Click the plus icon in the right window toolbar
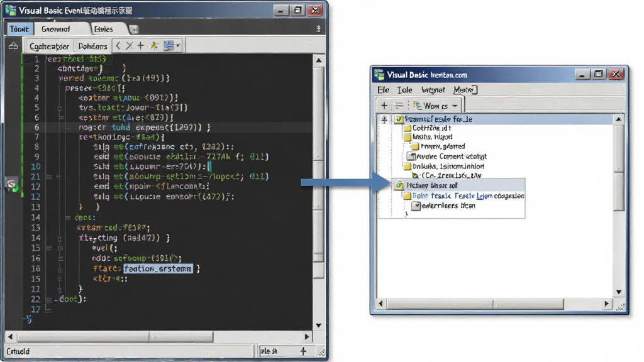Image resolution: width=644 pixels, height=362 pixels. click(384, 106)
